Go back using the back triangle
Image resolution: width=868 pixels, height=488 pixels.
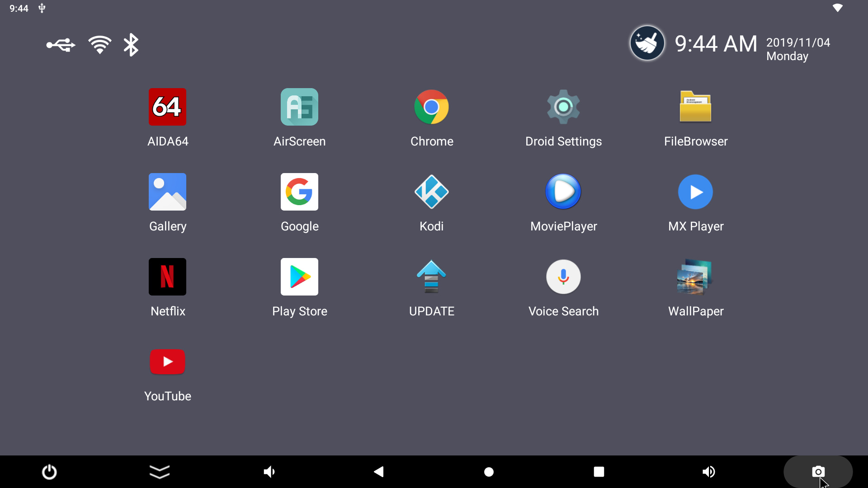[x=379, y=472]
